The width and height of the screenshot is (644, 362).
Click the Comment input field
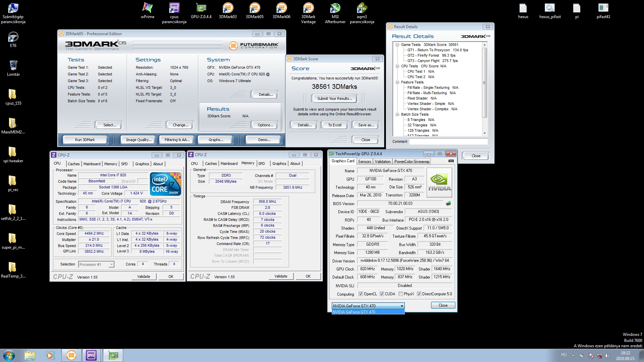(448, 141)
